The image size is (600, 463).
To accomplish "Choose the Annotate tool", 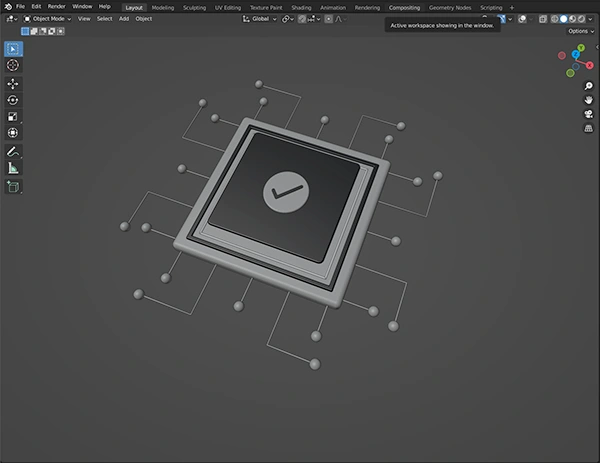I will click(13, 152).
